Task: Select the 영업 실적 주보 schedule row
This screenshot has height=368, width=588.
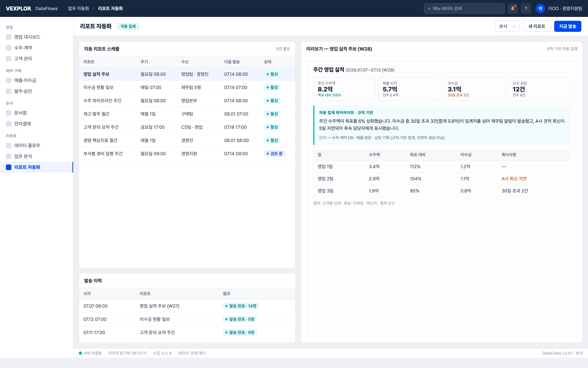Action: pos(187,74)
